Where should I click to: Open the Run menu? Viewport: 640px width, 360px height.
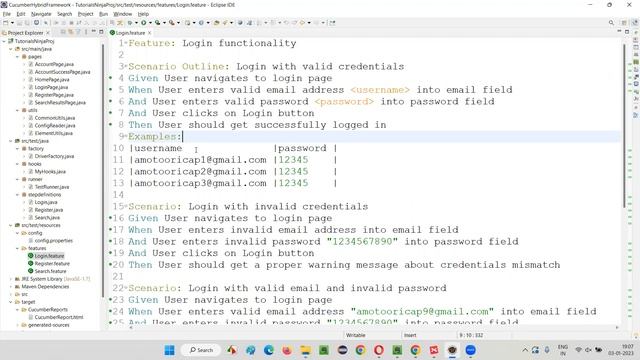pyautogui.click(x=104, y=14)
